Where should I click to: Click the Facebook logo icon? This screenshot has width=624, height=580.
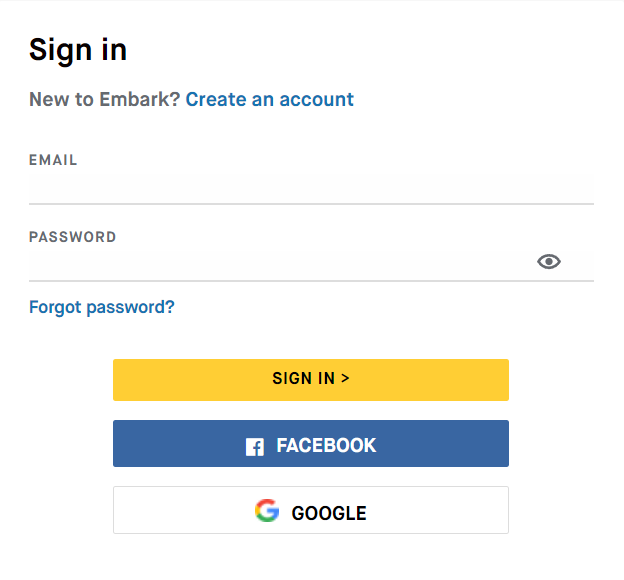tap(255, 447)
